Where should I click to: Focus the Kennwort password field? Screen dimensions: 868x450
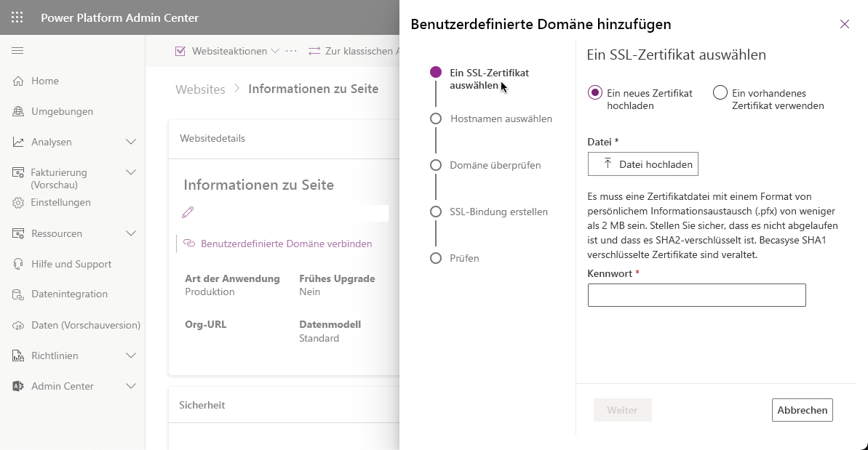(x=696, y=295)
